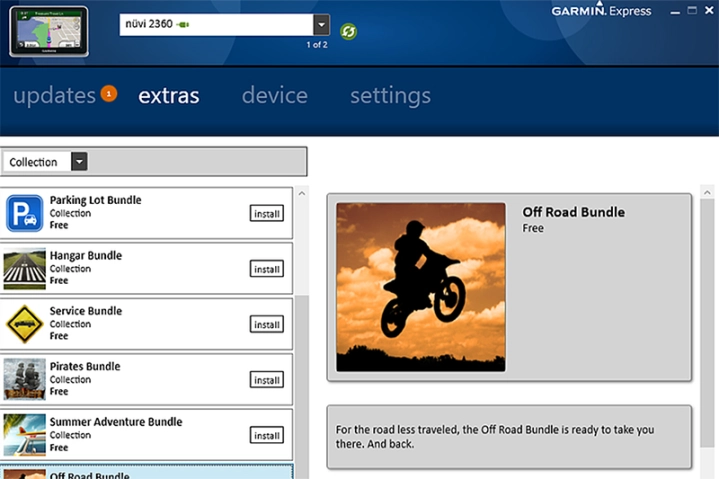Click the nüvi 2360 device selection field
Image resolution: width=719 pixels, height=479 pixels.
[x=216, y=25]
